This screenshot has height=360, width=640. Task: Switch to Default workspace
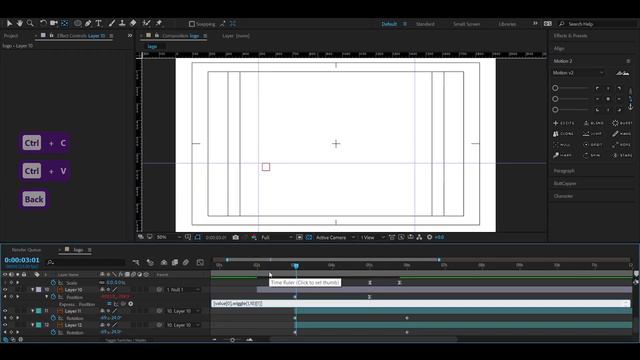click(389, 24)
